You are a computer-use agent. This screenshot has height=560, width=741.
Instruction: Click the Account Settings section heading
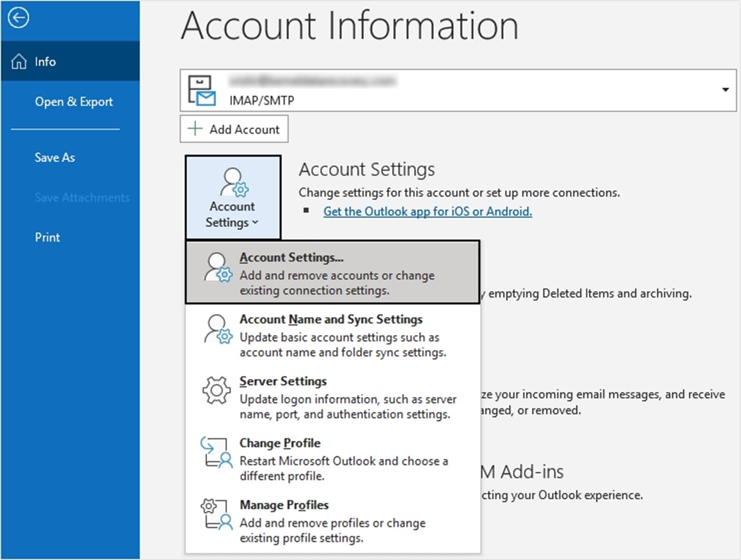click(x=367, y=170)
